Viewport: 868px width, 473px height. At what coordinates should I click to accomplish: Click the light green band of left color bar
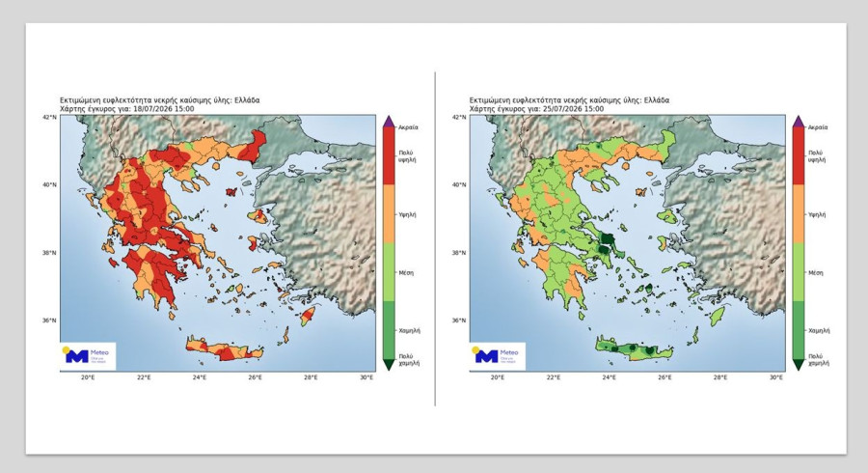click(389, 271)
